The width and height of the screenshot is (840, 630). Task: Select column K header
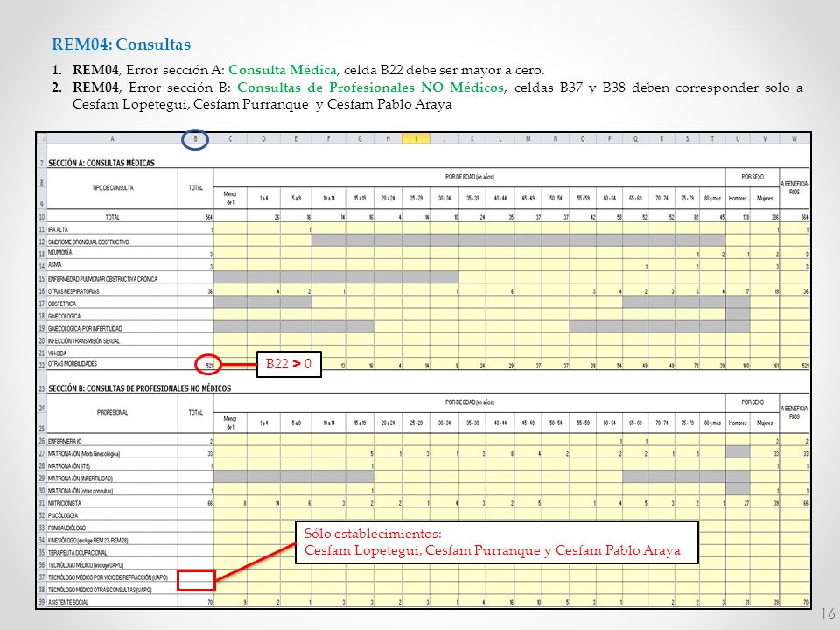coord(472,139)
